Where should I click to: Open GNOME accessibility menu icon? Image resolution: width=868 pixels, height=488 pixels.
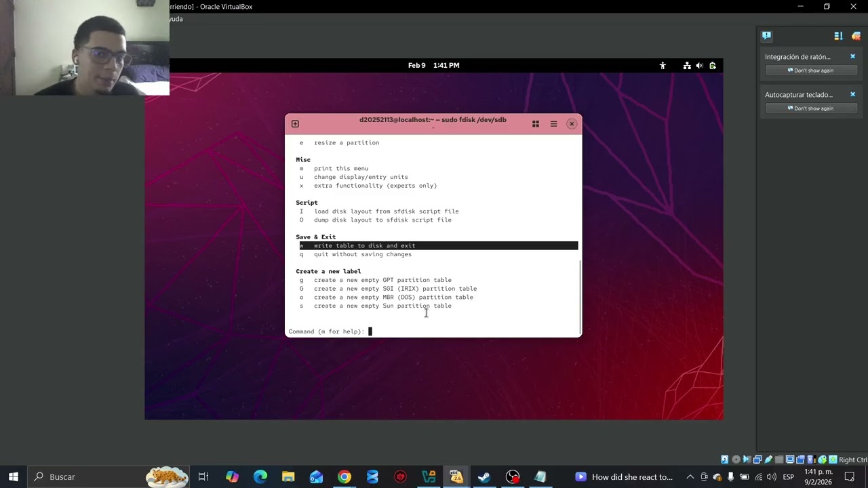pyautogui.click(x=663, y=66)
